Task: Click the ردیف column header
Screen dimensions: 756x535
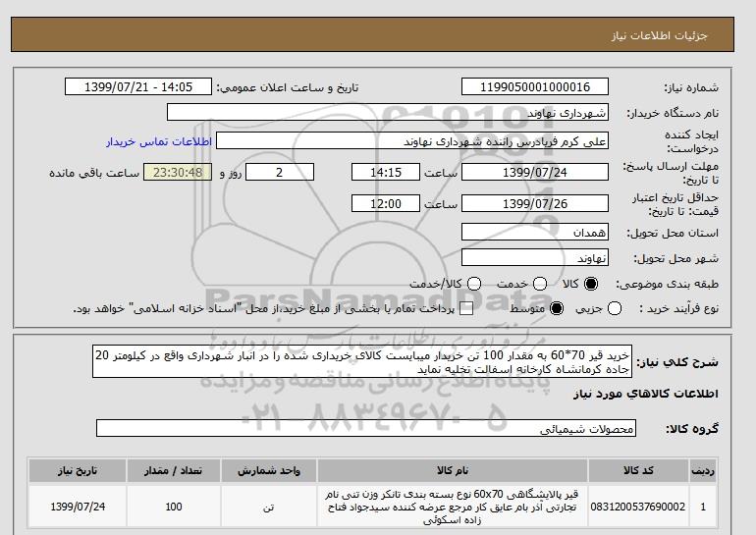Action: tap(703, 470)
